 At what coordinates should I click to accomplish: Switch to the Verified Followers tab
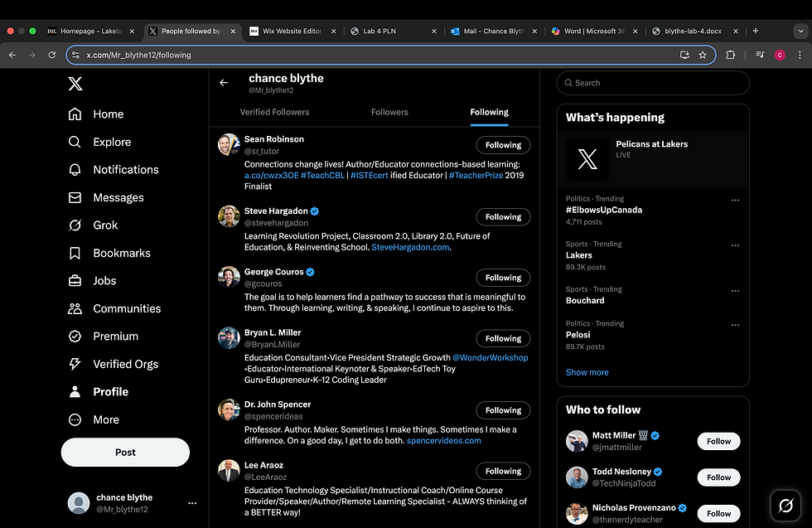coord(274,112)
